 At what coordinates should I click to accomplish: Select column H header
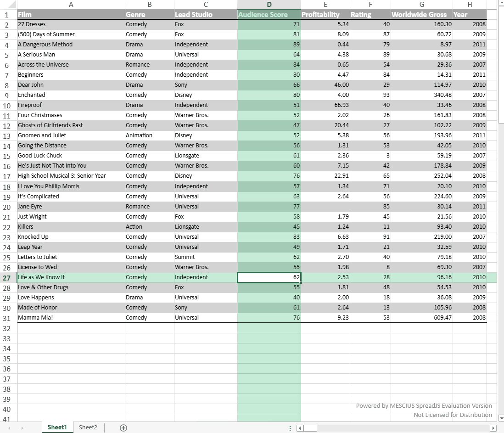coord(470,5)
